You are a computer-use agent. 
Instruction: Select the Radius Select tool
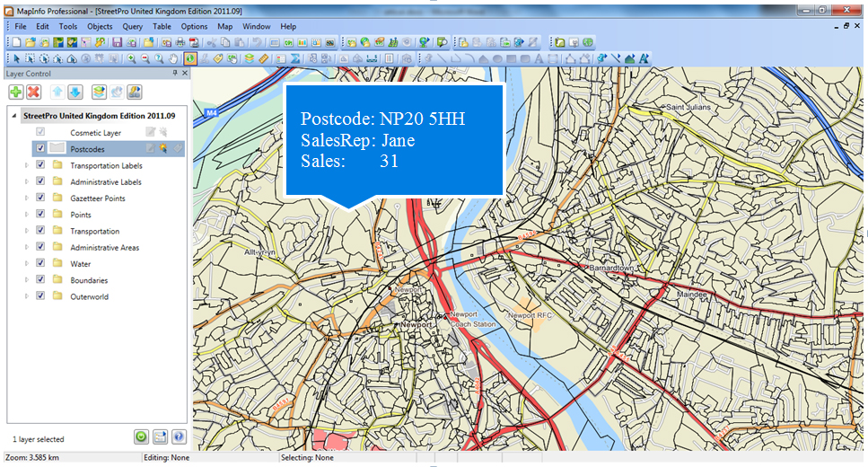click(x=44, y=58)
